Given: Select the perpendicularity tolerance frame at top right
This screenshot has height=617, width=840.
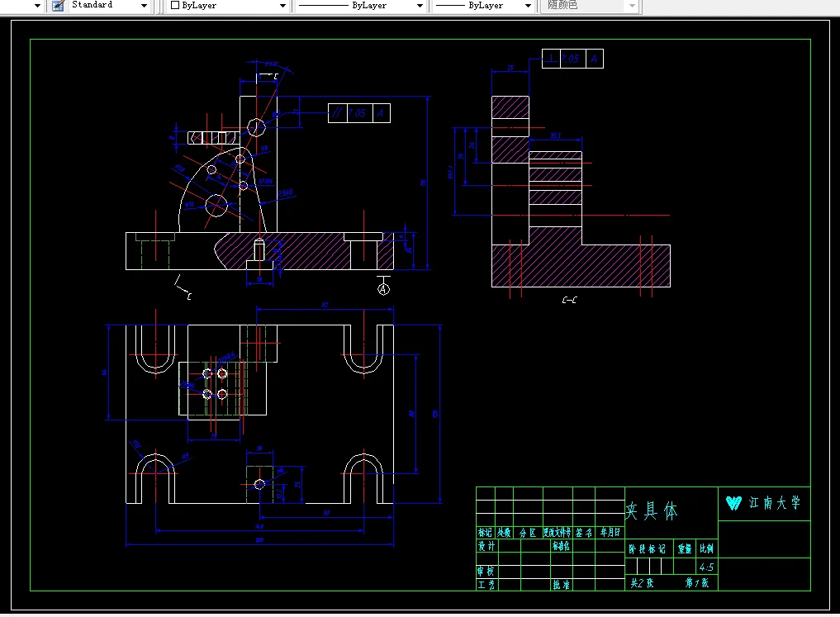Looking at the screenshot, I should tap(572, 59).
